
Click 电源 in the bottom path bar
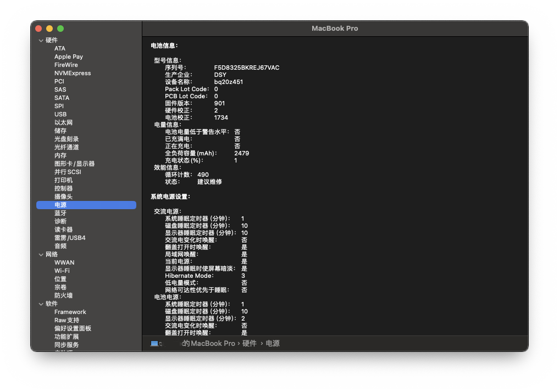(273, 344)
